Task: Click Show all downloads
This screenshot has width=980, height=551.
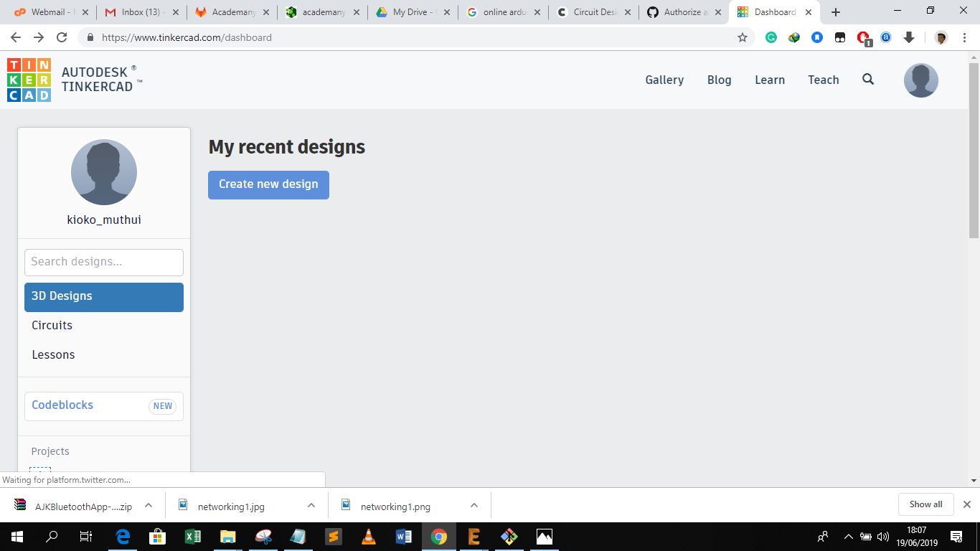Action: click(925, 504)
